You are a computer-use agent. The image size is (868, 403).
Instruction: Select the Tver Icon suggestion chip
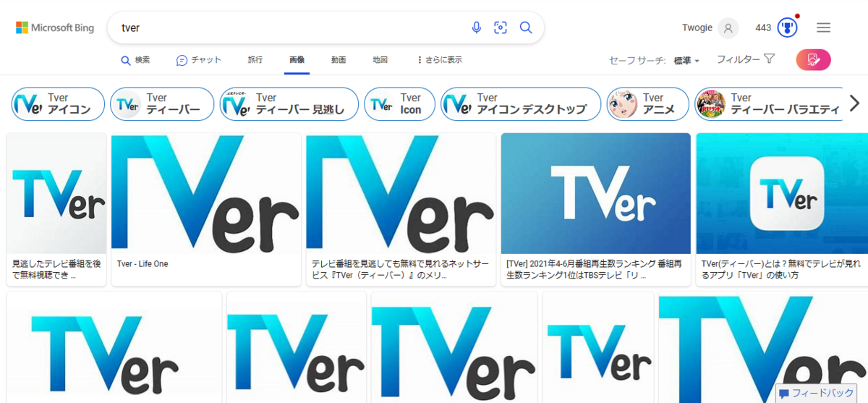pyautogui.click(x=399, y=103)
